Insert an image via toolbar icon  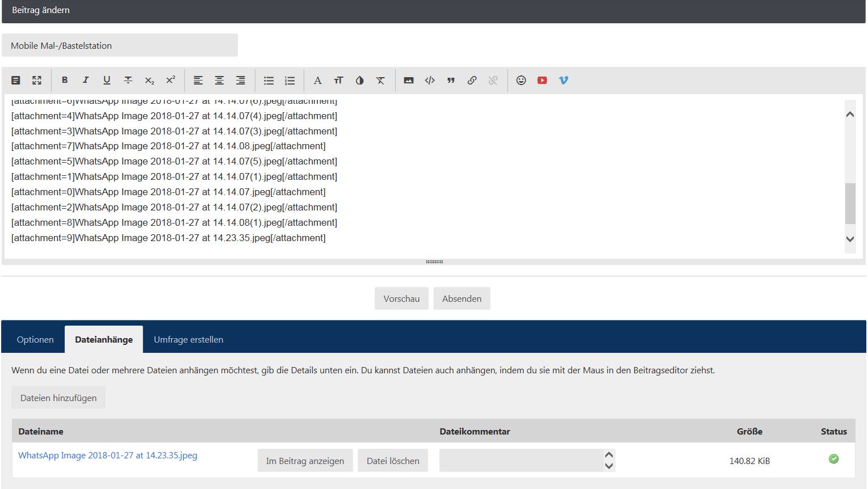(409, 81)
